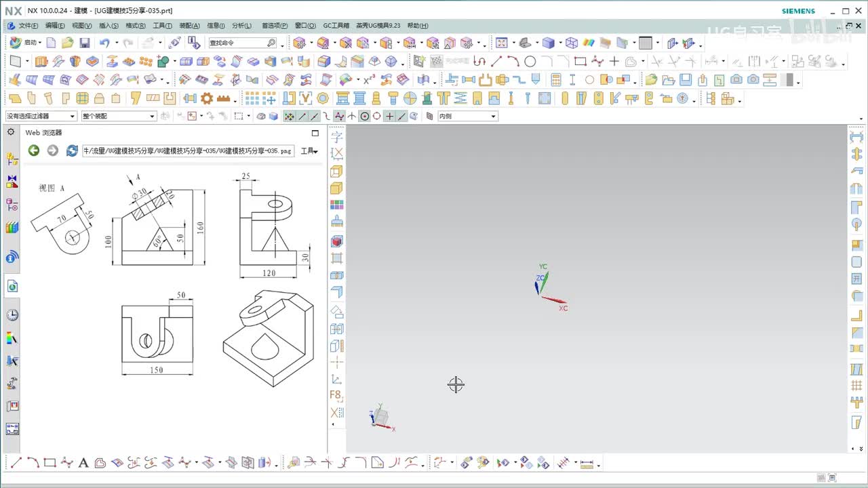
Task: Refresh the Web browser panel
Action: [72, 150]
